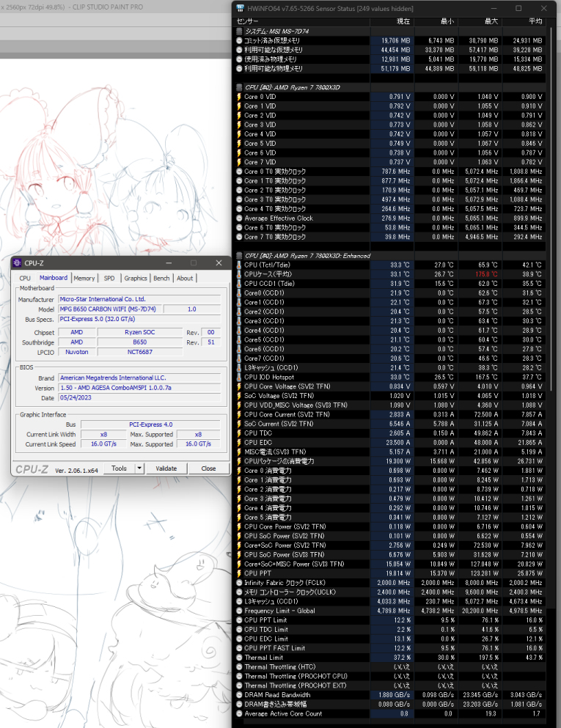Viewport: 561px width, 728px height.
Task: Click the BIOS date 05/24/2023 field
Action: tap(139, 398)
